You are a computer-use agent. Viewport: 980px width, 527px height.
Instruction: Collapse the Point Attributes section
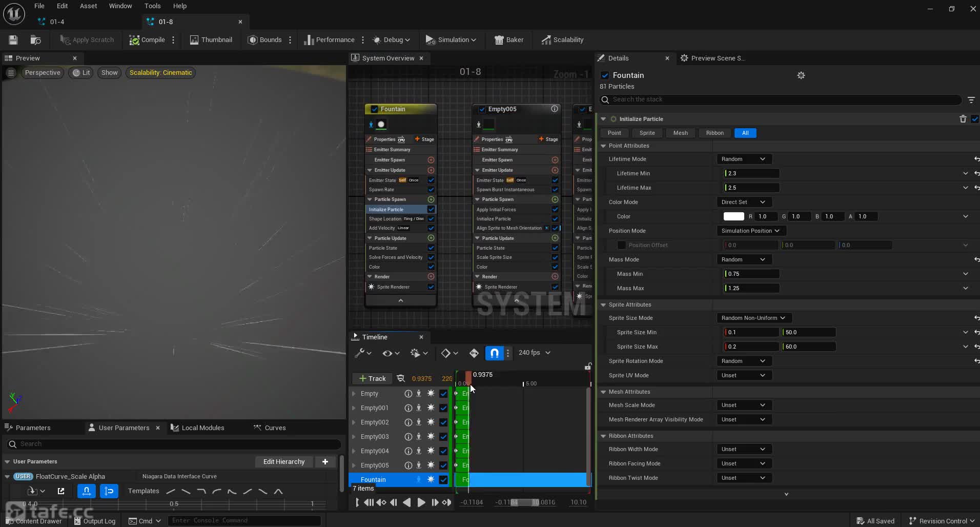(603, 146)
